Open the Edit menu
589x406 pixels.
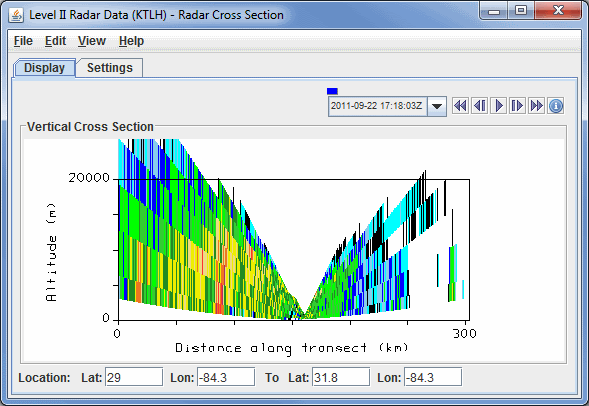point(55,41)
